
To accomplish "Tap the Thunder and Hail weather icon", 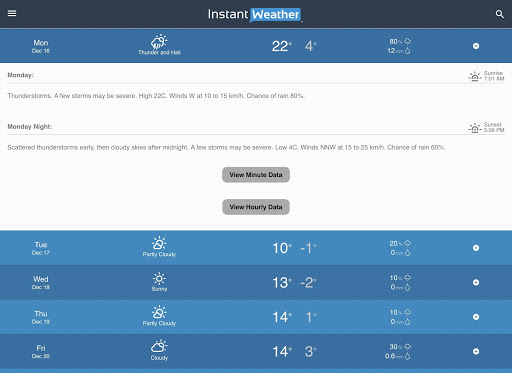I will tap(159, 42).
